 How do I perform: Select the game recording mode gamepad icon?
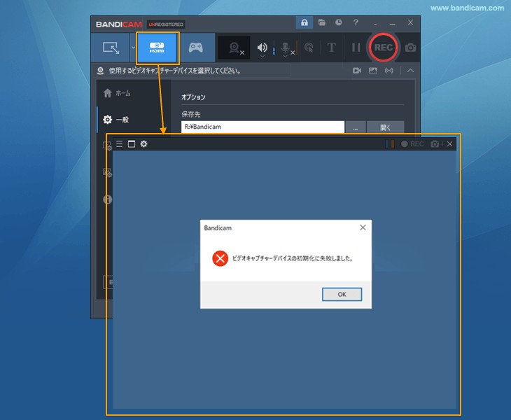click(196, 48)
